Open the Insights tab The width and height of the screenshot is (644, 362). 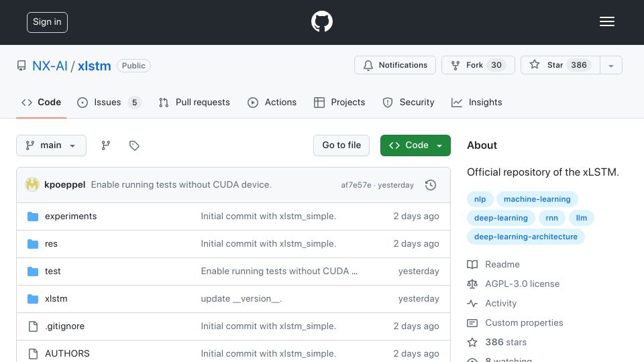tap(476, 102)
